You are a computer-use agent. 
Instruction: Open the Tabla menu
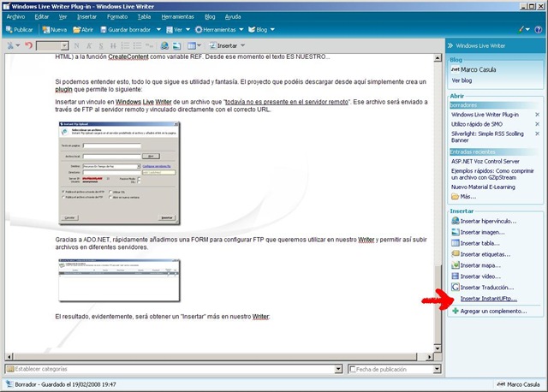(x=144, y=17)
